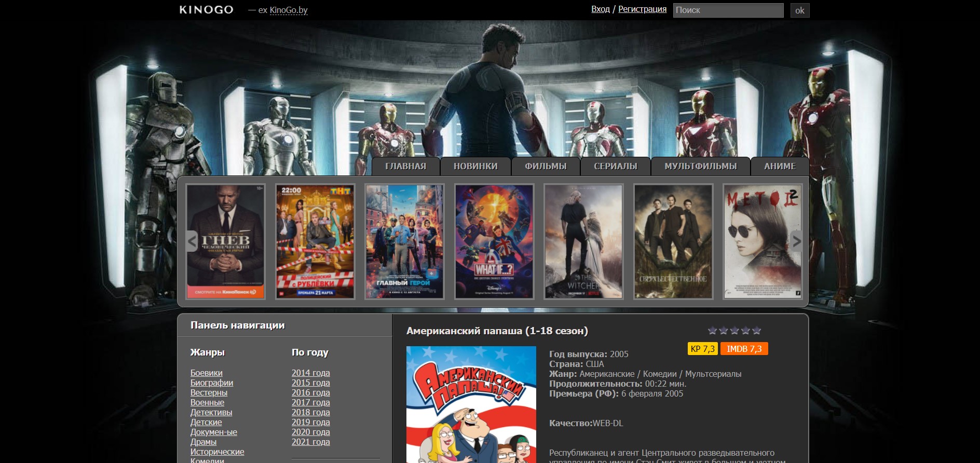This screenshot has width=980, height=463.
Task: Submit search with the ok button
Action: tap(800, 10)
